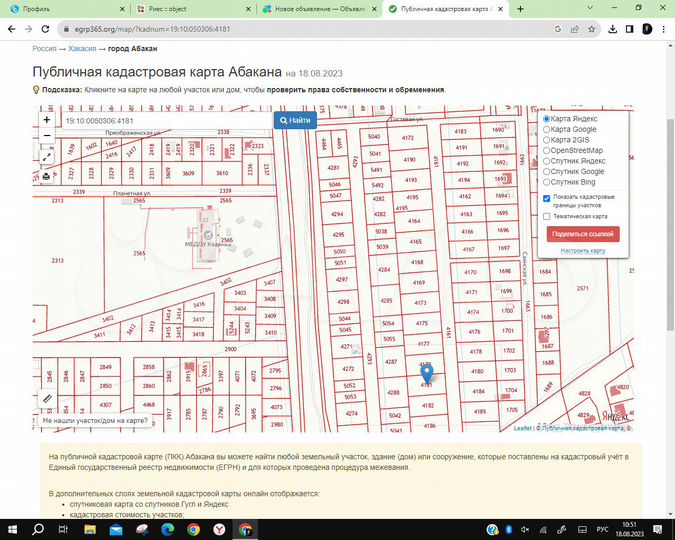Image resolution: width=675 pixels, height=540 pixels.
Task: Click the ruler measure tool icon
Action: (48, 398)
